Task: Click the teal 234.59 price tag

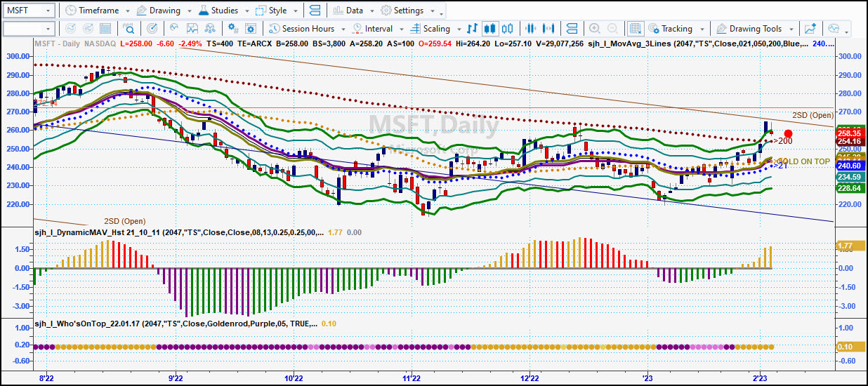Action: (849, 178)
